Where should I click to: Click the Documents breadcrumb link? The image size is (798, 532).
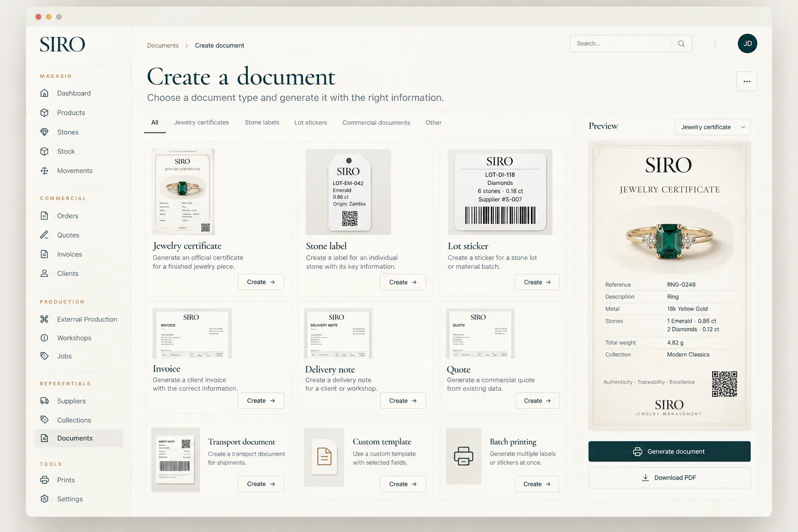[163, 46]
